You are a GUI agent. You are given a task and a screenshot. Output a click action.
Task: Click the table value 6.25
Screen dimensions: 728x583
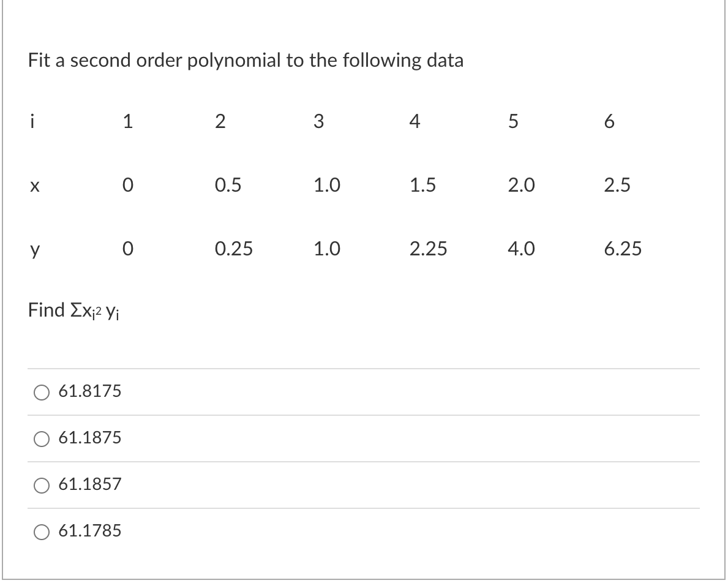(x=625, y=249)
